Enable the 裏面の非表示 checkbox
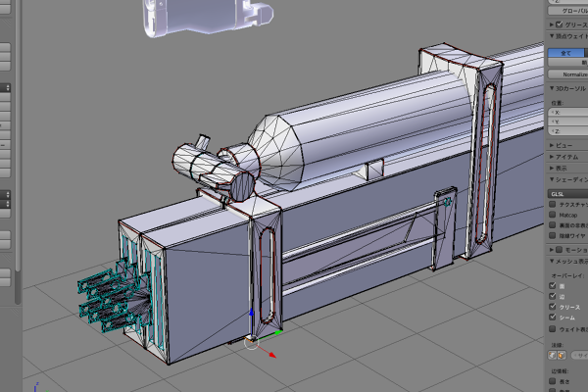The height and width of the screenshot is (392, 588). [x=553, y=225]
